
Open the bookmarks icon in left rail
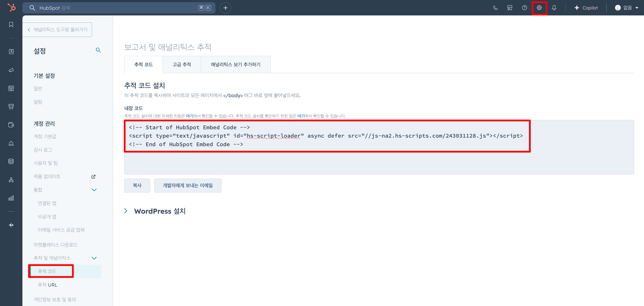[11, 25]
